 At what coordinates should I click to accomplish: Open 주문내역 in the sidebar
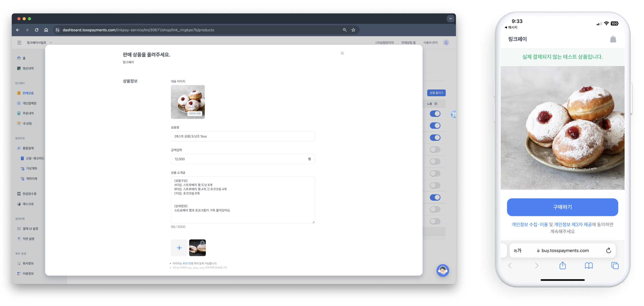28,114
